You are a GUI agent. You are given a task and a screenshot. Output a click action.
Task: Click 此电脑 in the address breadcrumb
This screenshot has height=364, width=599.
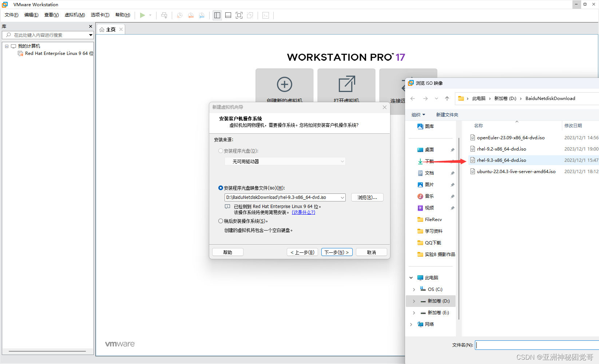pyautogui.click(x=479, y=99)
